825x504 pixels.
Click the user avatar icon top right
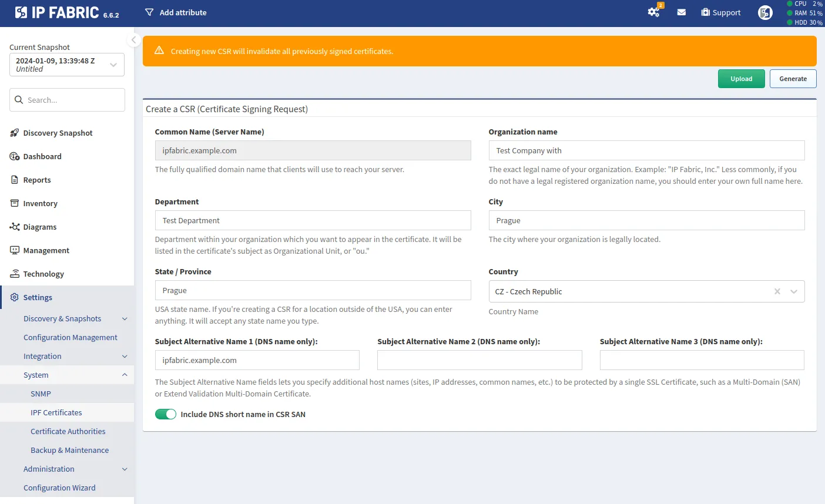click(764, 12)
